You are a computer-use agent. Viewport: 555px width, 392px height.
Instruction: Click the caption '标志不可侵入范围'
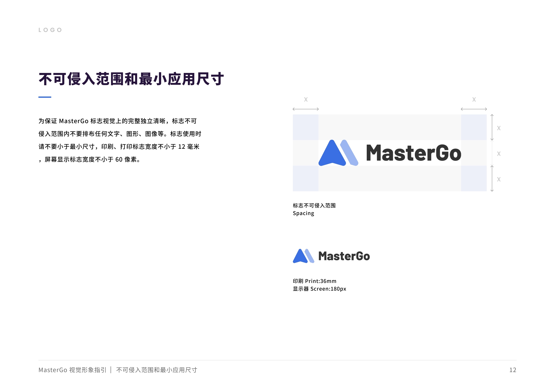click(x=314, y=206)
